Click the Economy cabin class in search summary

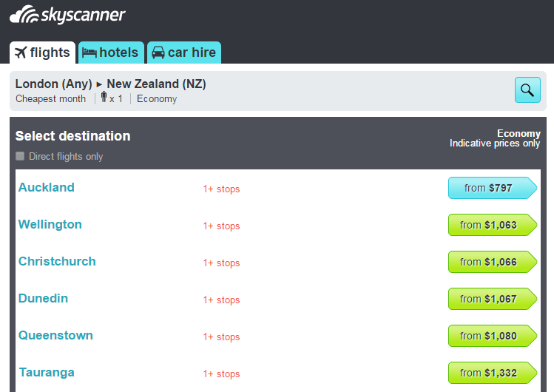pyautogui.click(x=157, y=99)
